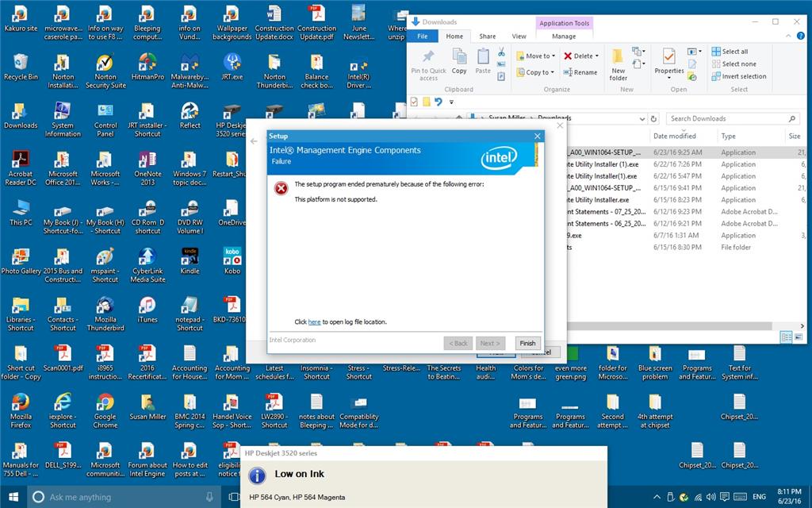Open Reflect desktop icon
Image resolution: width=812 pixels, height=508 pixels.
(190, 116)
